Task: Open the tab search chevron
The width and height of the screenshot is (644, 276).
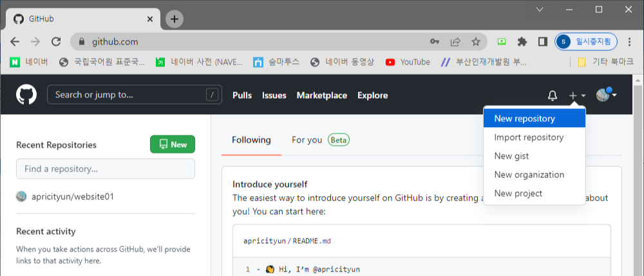Action: (540, 10)
